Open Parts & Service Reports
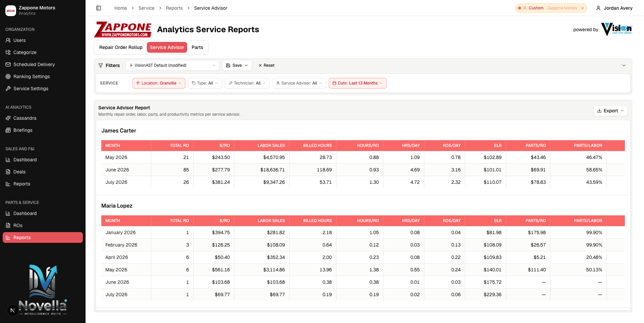 click(43, 237)
